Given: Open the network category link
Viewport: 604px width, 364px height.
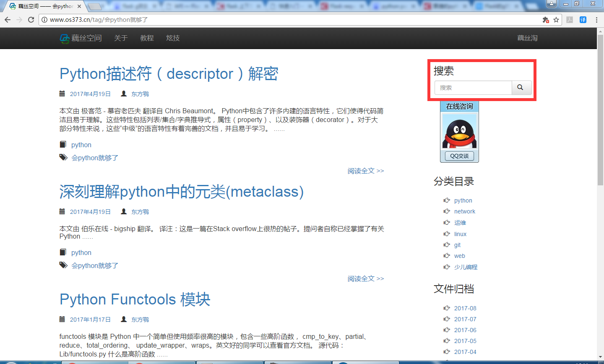Looking at the screenshot, I should coord(465,211).
